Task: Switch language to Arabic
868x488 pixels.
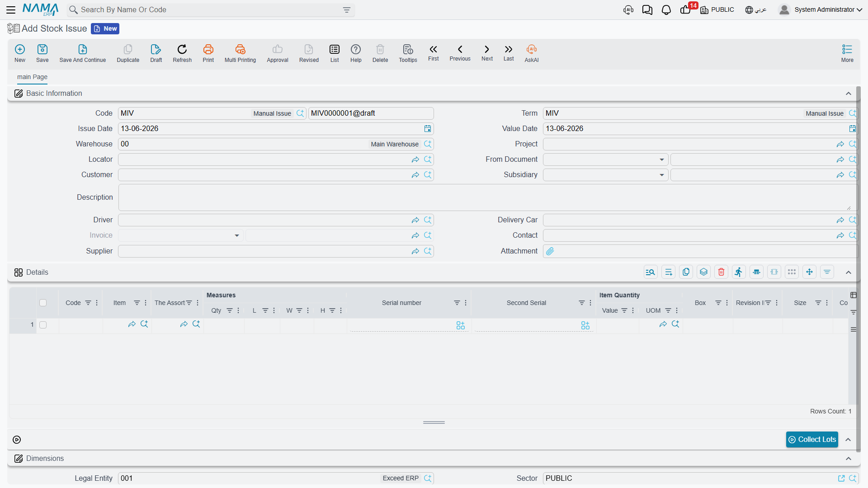Action: click(756, 10)
